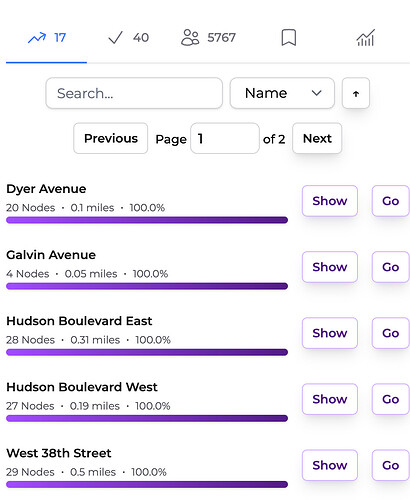Open the trending streets tab showing 17

click(x=47, y=38)
